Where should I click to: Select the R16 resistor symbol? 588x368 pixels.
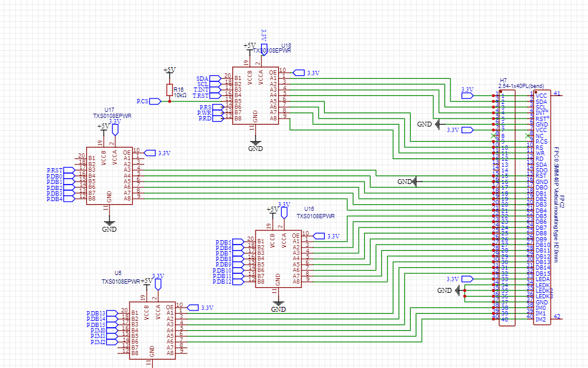coord(169,90)
